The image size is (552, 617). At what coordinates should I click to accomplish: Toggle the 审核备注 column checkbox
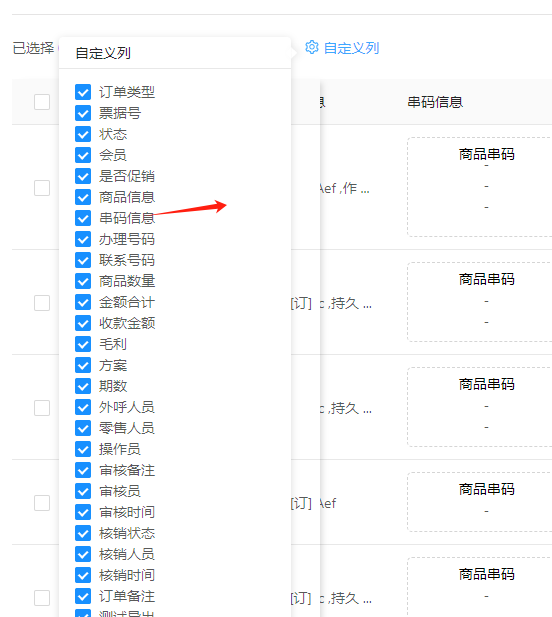pyautogui.click(x=83, y=470)
